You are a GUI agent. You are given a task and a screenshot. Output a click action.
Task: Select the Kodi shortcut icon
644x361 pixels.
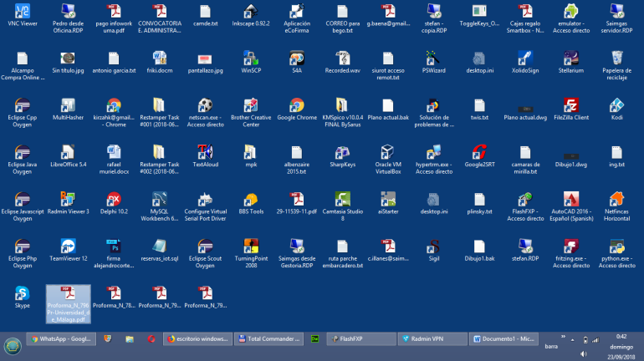tap(616, 105)
